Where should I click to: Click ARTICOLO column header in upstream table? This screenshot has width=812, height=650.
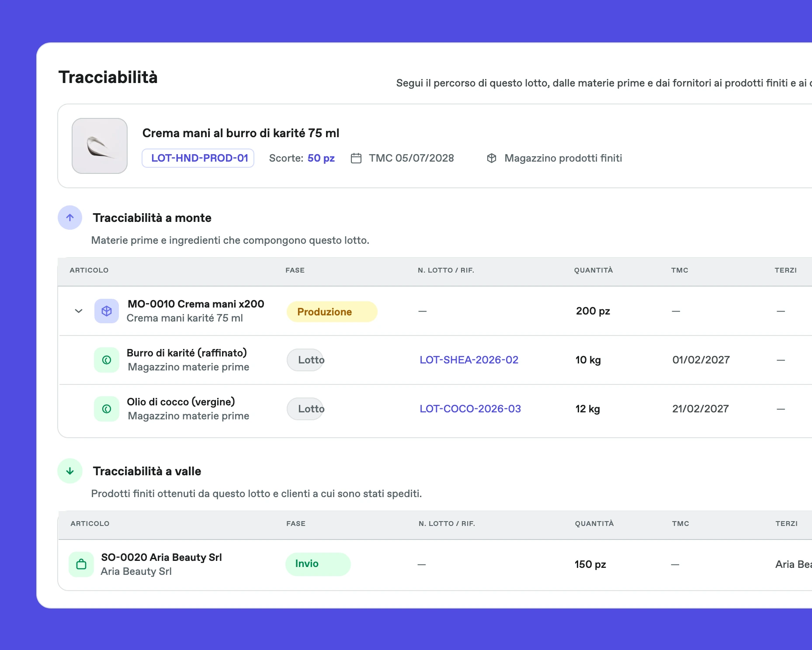[x=89, y=270]
